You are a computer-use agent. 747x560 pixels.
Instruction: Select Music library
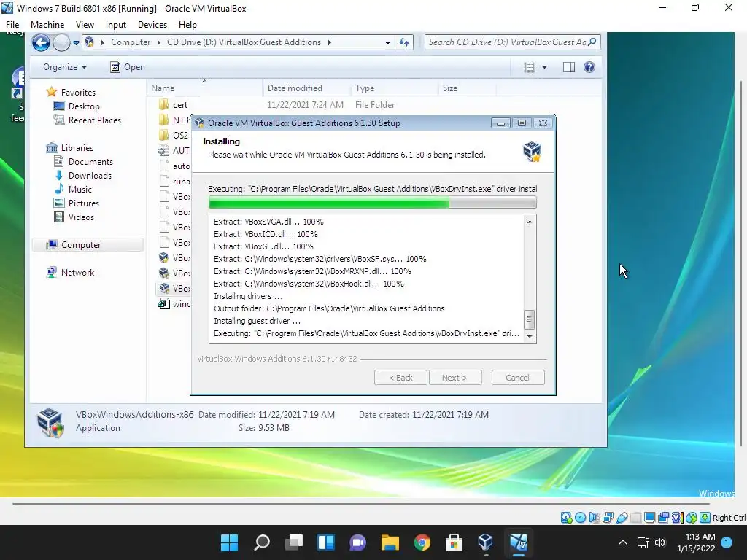click(x=73, y=189)
